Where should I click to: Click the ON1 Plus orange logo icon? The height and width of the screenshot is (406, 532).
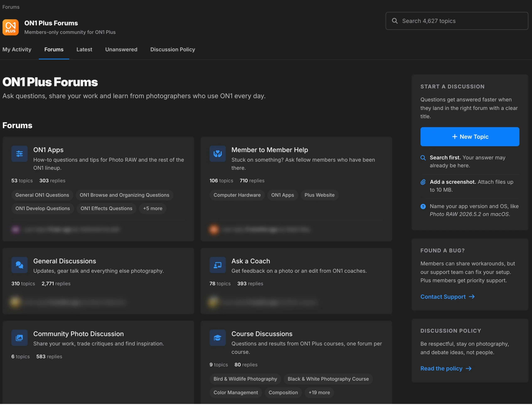10,27
